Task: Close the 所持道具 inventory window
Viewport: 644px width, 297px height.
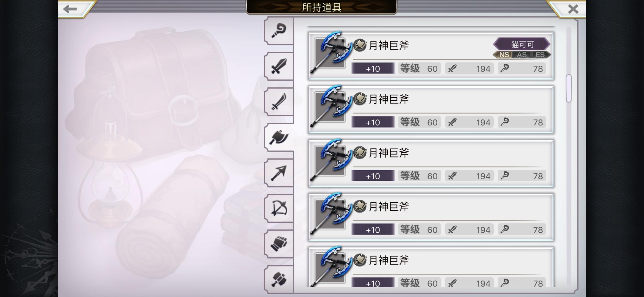Action: click(x=570, y=9)
